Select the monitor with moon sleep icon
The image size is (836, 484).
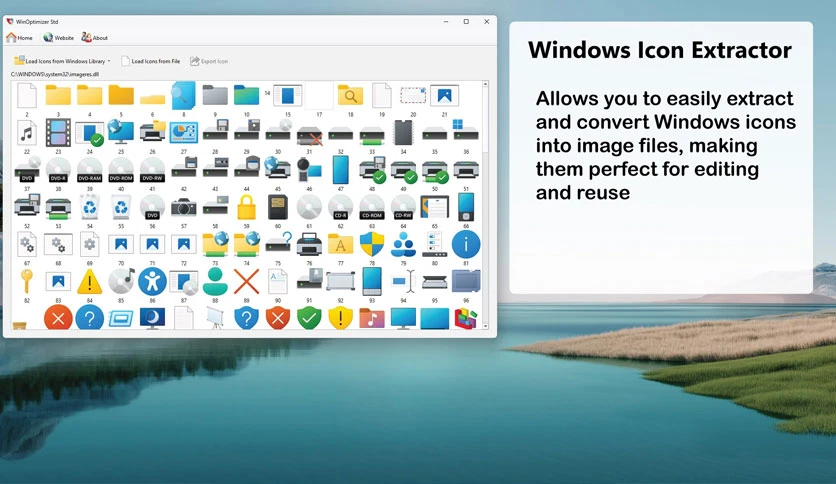pyautogui.click(x=152, y=318)
